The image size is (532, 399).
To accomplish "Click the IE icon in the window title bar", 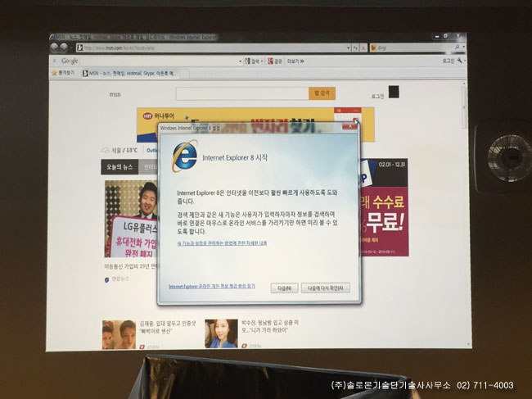I will pos(52,37).
